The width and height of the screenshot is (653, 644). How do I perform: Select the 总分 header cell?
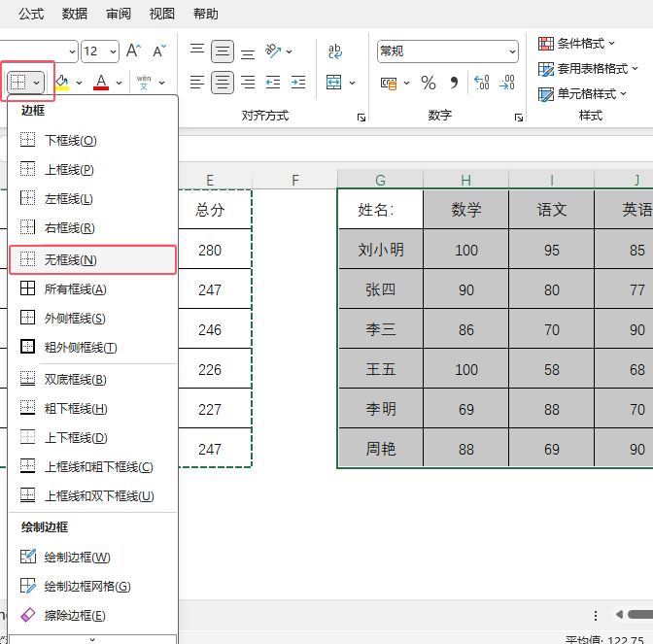(x=210, y=210)
